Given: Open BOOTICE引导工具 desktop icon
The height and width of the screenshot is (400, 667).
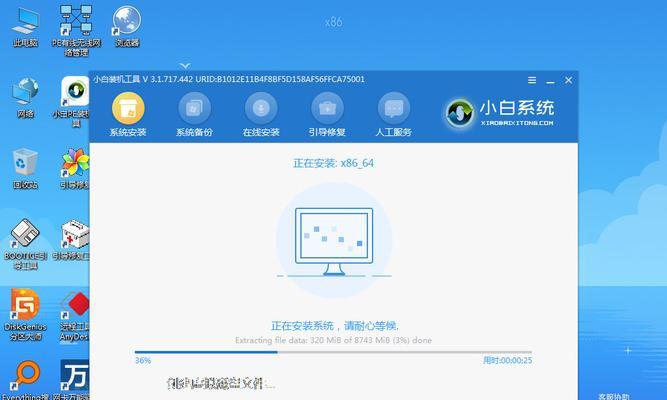Looking at the screenshot, I should (x=25, y=244).
